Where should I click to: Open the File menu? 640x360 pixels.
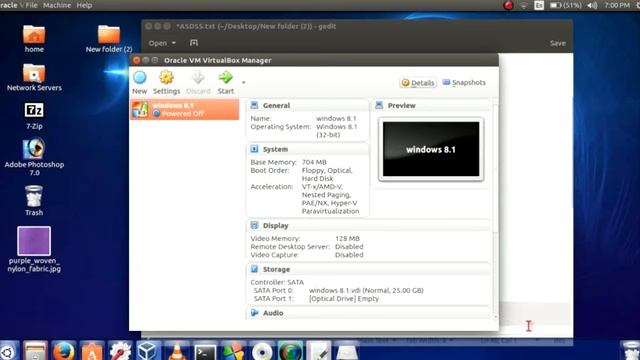click(x=31, y=5)
